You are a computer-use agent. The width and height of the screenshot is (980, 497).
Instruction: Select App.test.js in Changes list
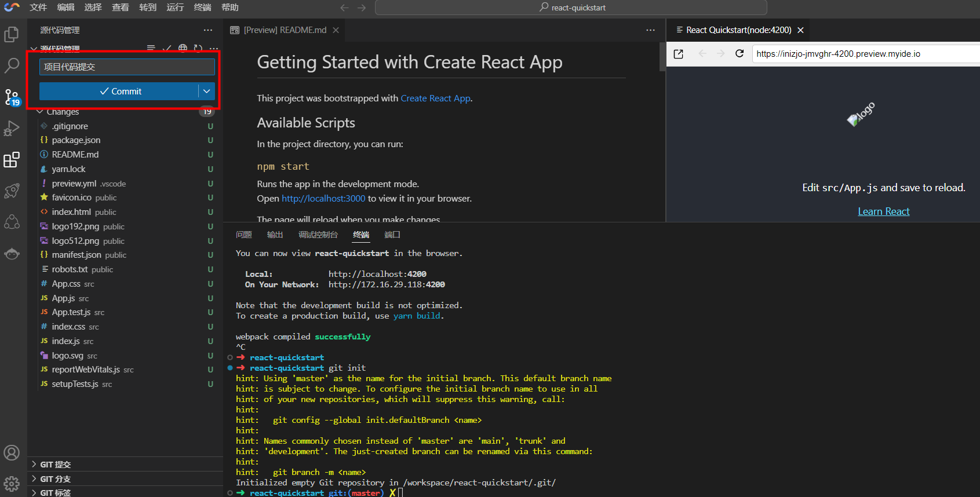(x=125, y=312)
